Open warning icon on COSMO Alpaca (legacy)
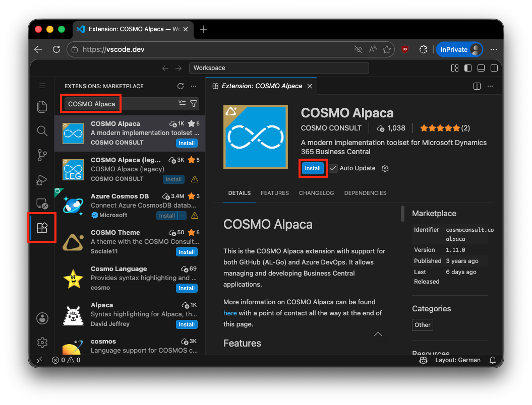 [195, 179]
